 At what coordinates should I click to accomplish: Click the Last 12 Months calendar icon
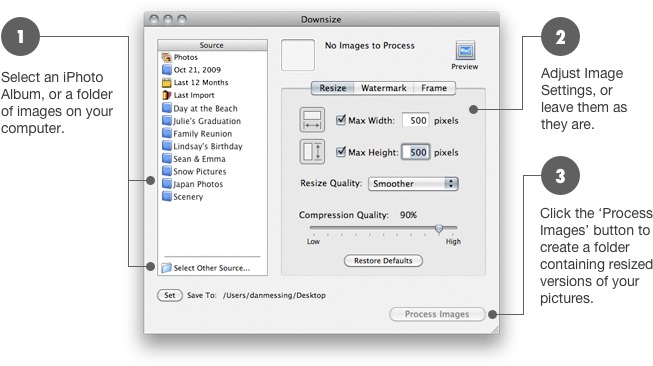pos(167,82)
